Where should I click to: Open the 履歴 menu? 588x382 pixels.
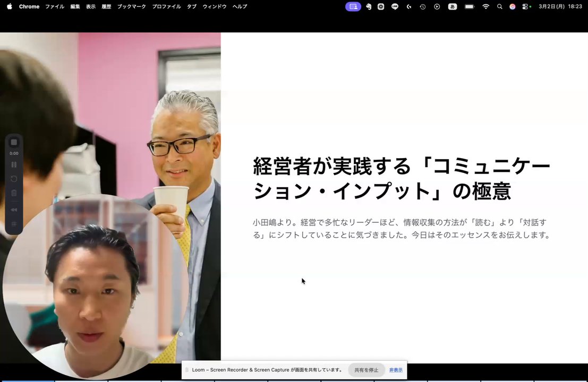(x=106, y=6)
